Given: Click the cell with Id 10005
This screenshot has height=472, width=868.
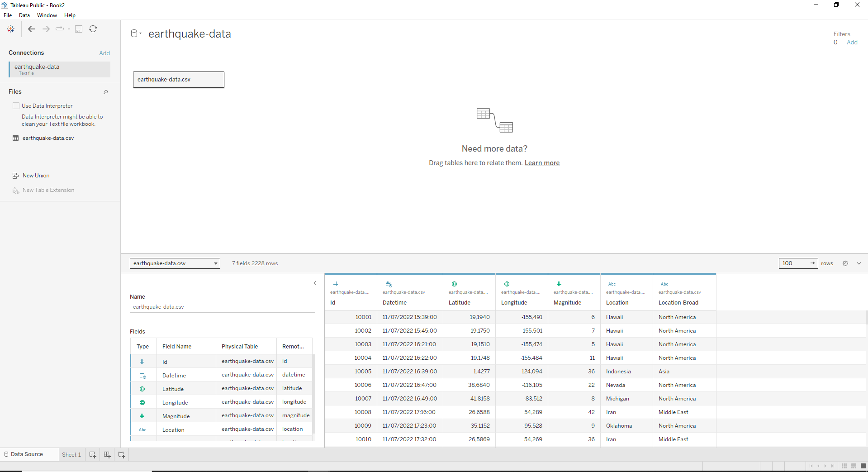Looking at the screenshot, I should tap(351, 372).
